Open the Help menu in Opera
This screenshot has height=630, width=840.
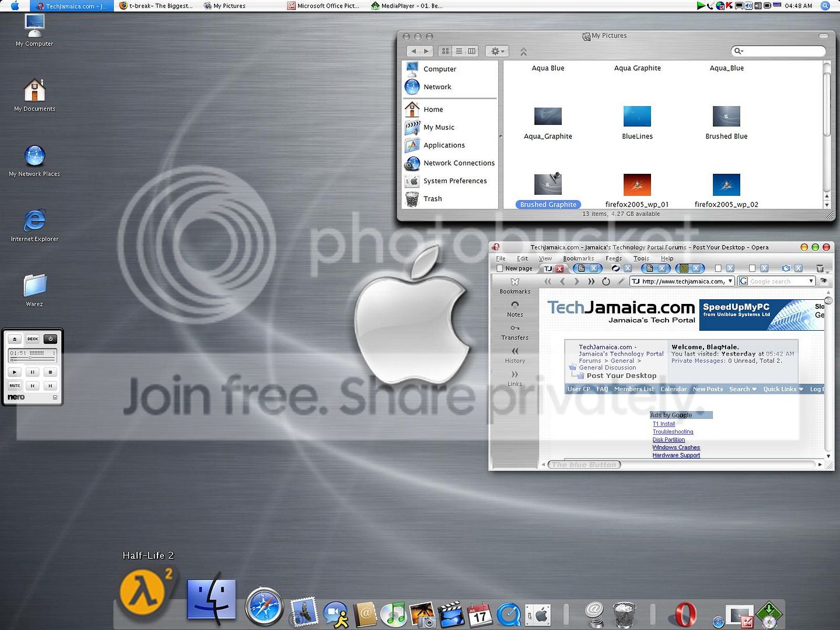(667, 258)
